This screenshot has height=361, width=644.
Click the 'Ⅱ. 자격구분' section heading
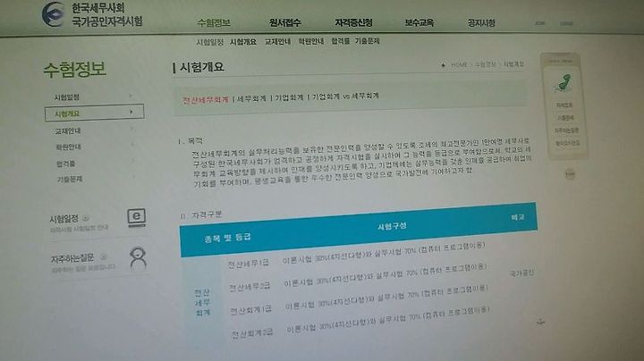click(x=201, y=214)
